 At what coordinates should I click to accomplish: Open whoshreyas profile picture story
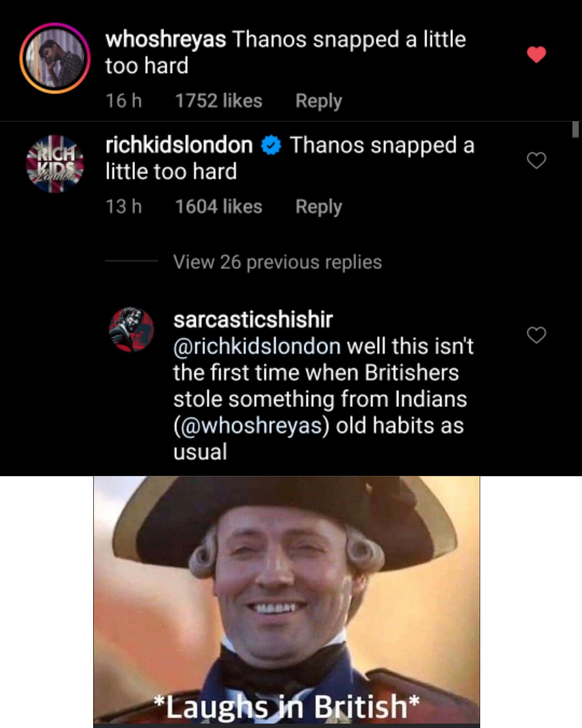click(x=55, y=58)
